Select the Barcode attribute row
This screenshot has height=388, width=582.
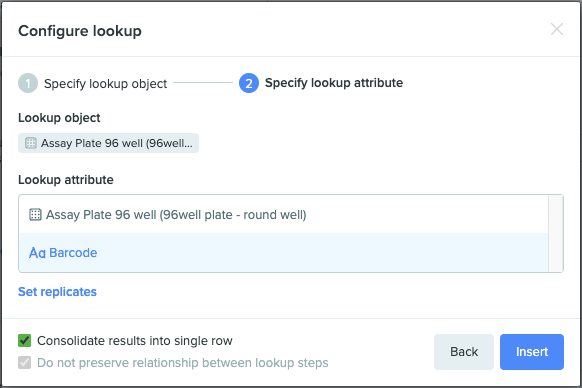pyautogui.click(x=283, y=252)
